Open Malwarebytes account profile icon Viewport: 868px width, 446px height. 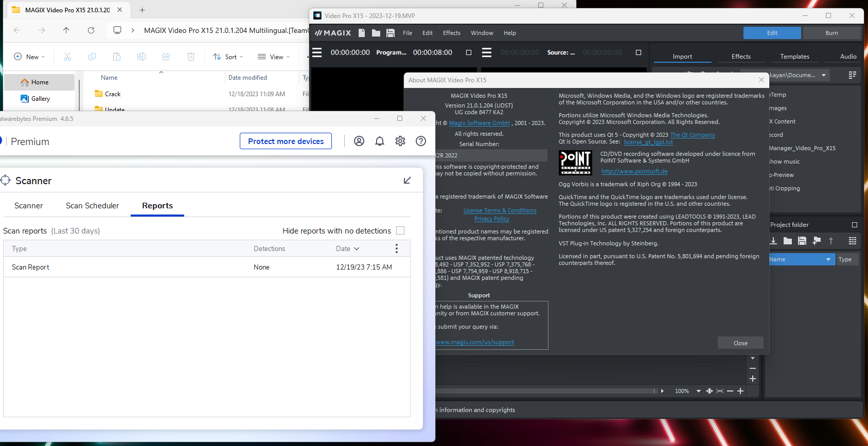[x=359, y=141]
